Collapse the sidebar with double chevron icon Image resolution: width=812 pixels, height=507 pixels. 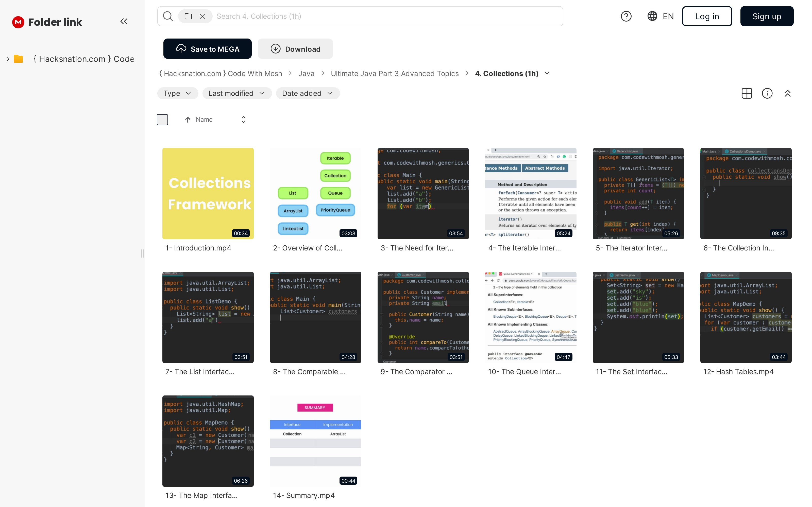click(x=124, y=22)
